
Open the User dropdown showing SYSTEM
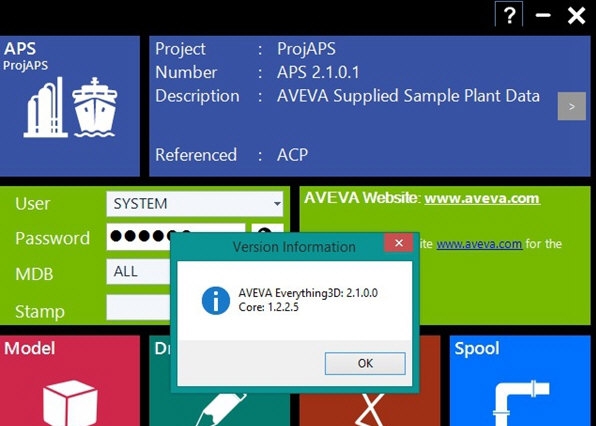click(195, 204)
